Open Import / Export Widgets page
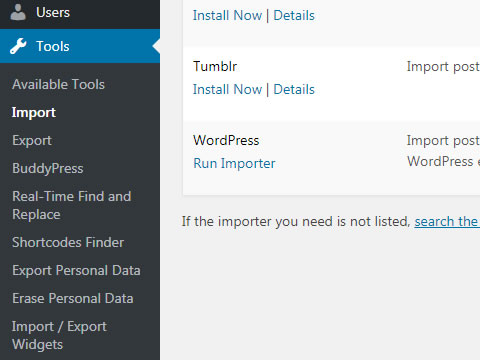The height and width of the screenshot is (360, 480). (59, 335)
